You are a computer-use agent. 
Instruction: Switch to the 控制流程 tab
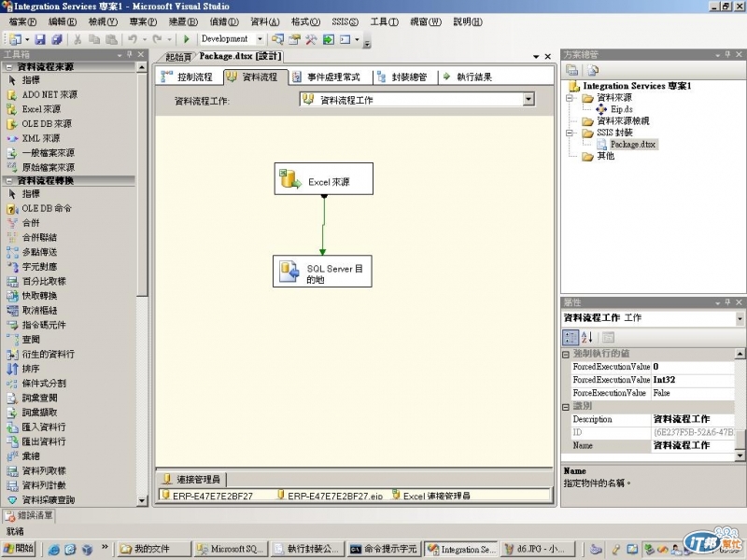click(x=188, y=77)
